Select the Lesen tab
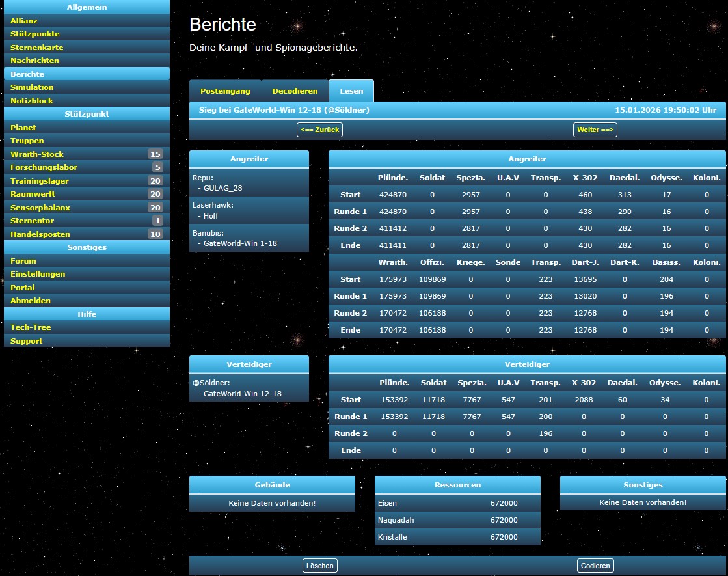This screenshot has height=576, width=728. (x=351, y=91)
